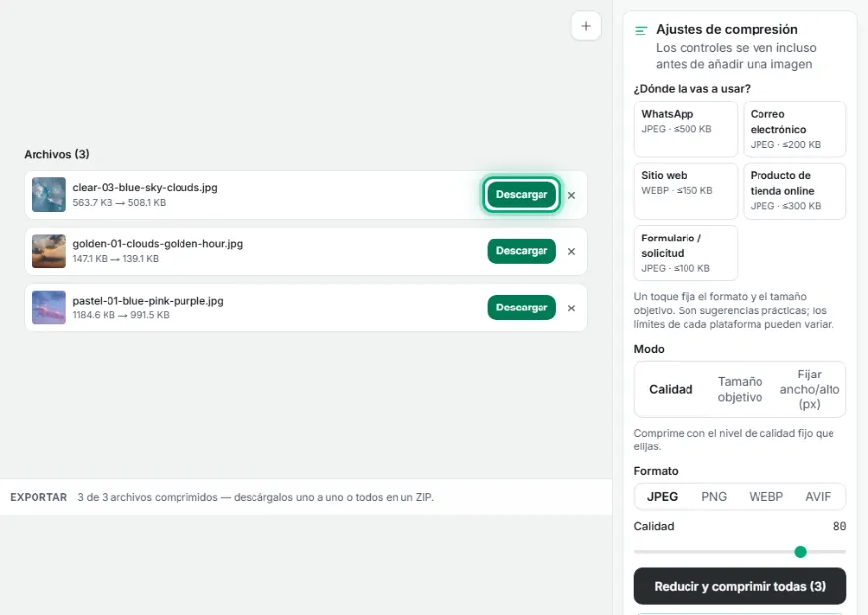Switch mode to Calidad
Viewport: 868px width, 615px height.
[671, 389]
